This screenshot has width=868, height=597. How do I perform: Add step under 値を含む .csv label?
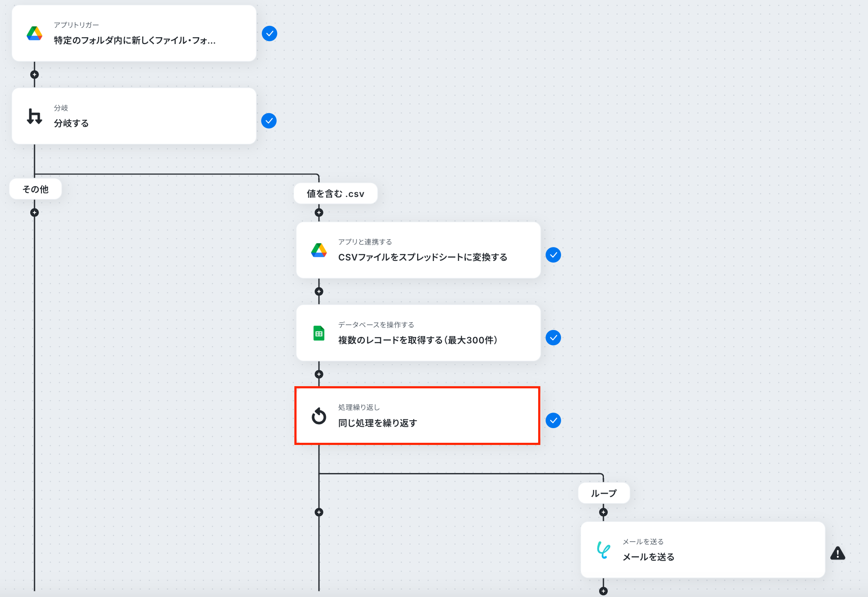[x=319, y=213]
